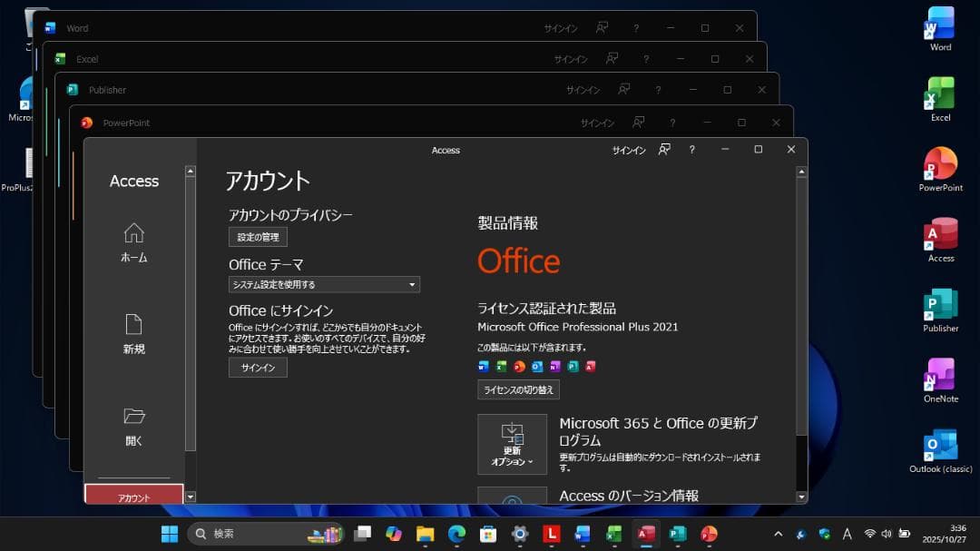The height and width of the screenshot is (551, 980).
Task: Click the feedback person icon in Access title bar
Action: [663, 150]
